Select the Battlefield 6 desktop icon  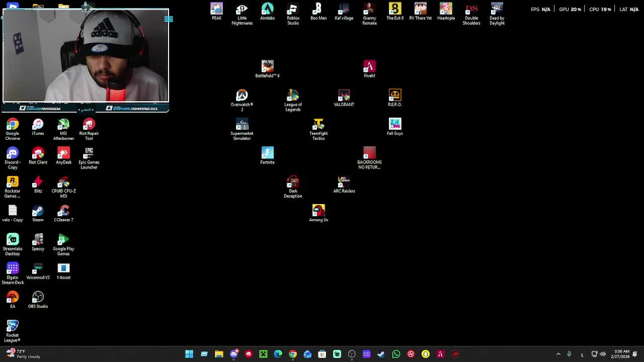click(x=267, y=69)
